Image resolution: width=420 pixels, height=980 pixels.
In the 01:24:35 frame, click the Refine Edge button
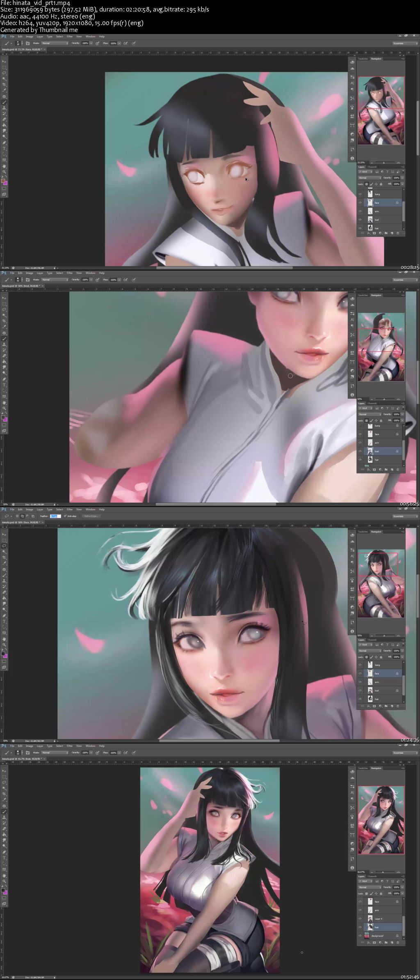pyautogui.click(x=91, y=516)
